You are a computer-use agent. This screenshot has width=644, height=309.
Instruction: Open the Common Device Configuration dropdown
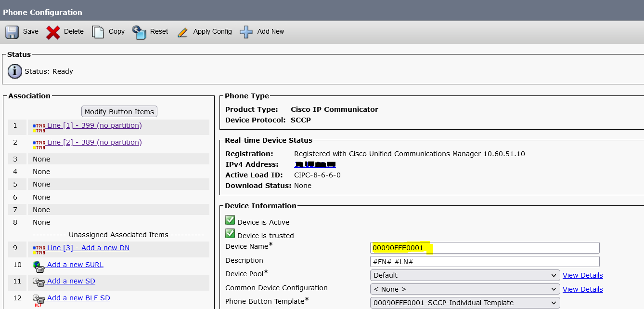coord(465,289)
